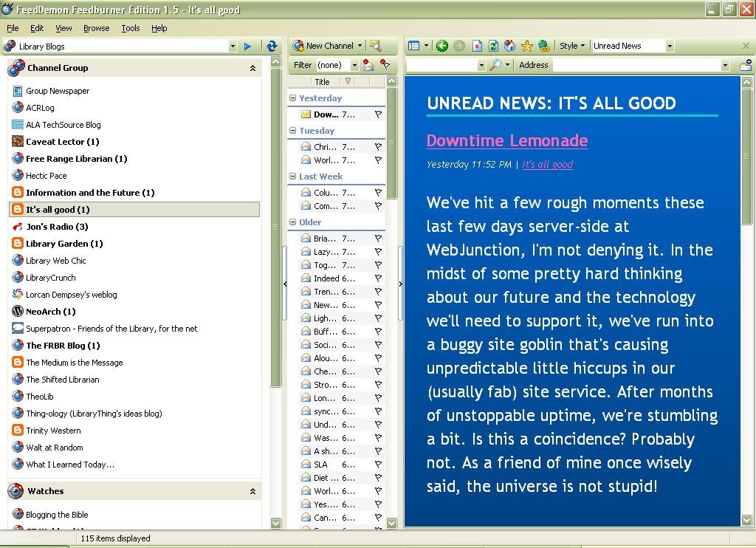Screen dimensions: 756x548
Task: Open the Downtime Lemonade article link
Action: (x=507, y=140)
